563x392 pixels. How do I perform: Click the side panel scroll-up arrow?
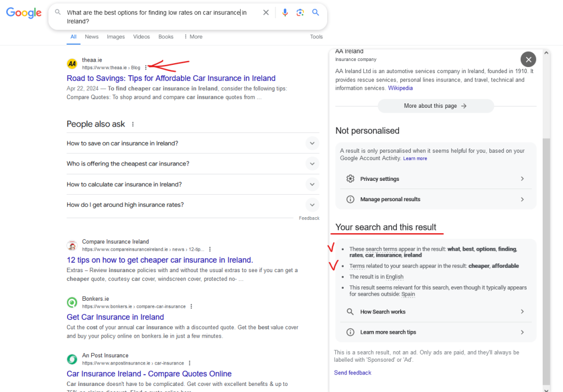(x=546, y=53)
